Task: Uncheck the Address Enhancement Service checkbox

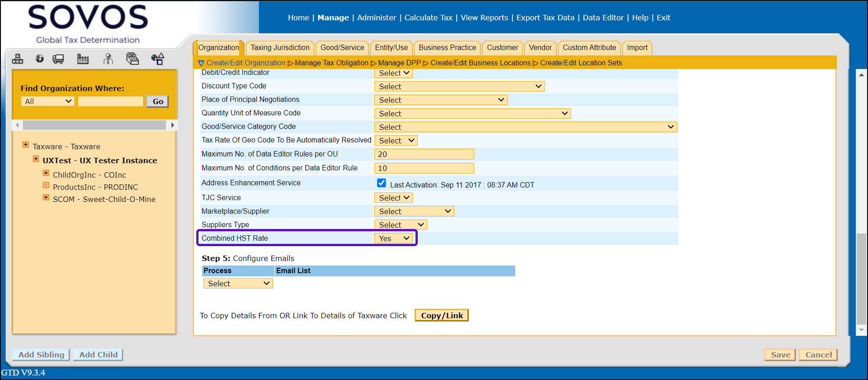Action: point(381,183)
